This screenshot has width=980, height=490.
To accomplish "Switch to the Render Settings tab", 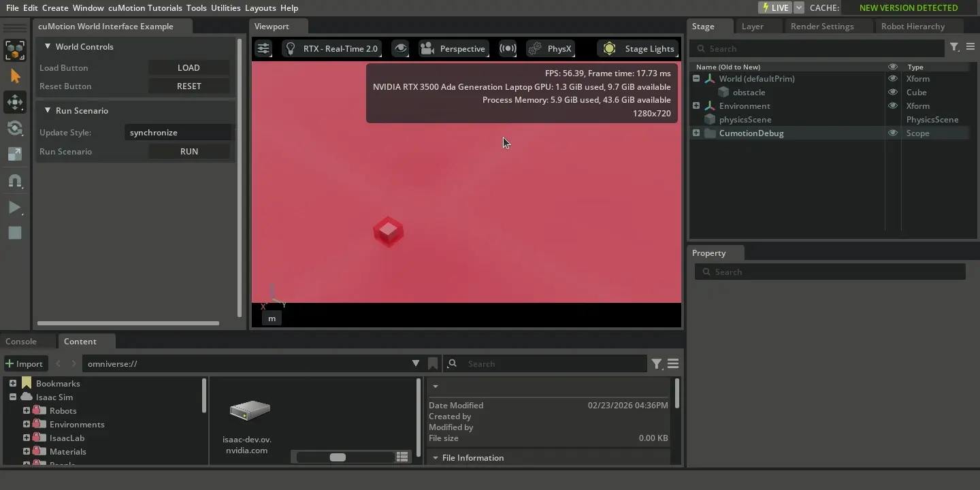I will (x=821, y=26).
